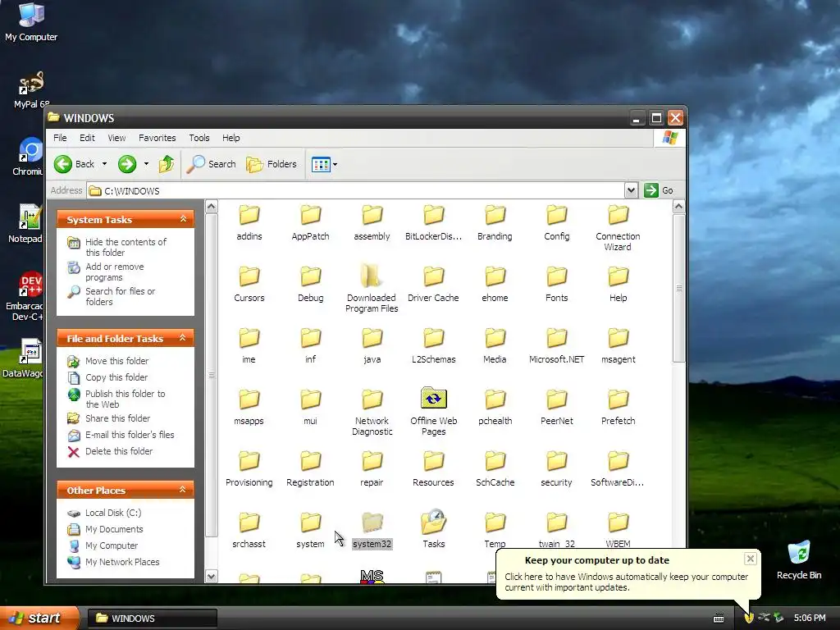Select the Driver Cache folder icon
The width and height of the screenshot is (840, 630).
pos(433,276)
